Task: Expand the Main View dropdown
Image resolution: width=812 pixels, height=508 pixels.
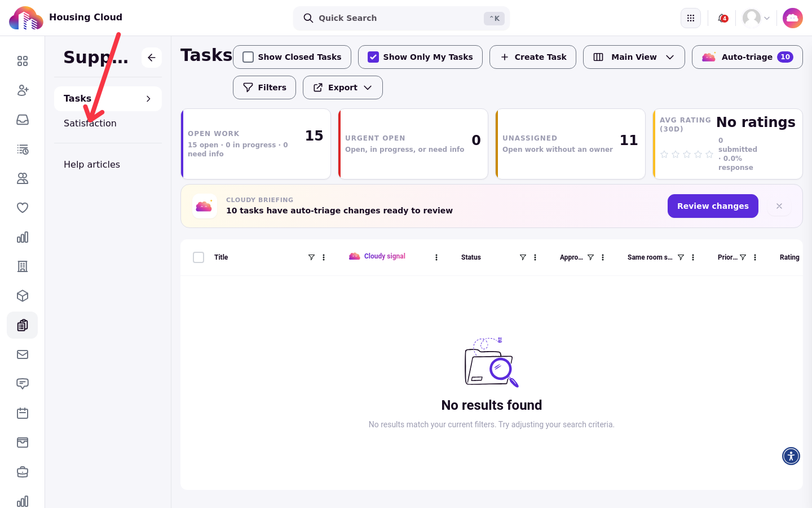Action: tap(634, 57)
